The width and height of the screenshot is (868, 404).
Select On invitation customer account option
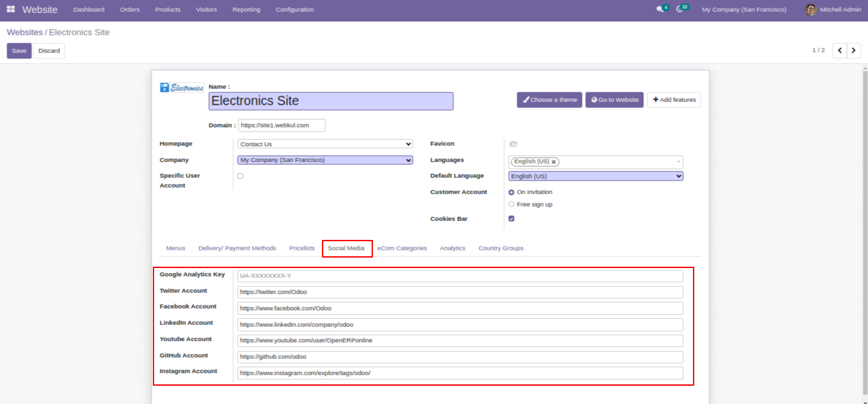tap(511, 192)
